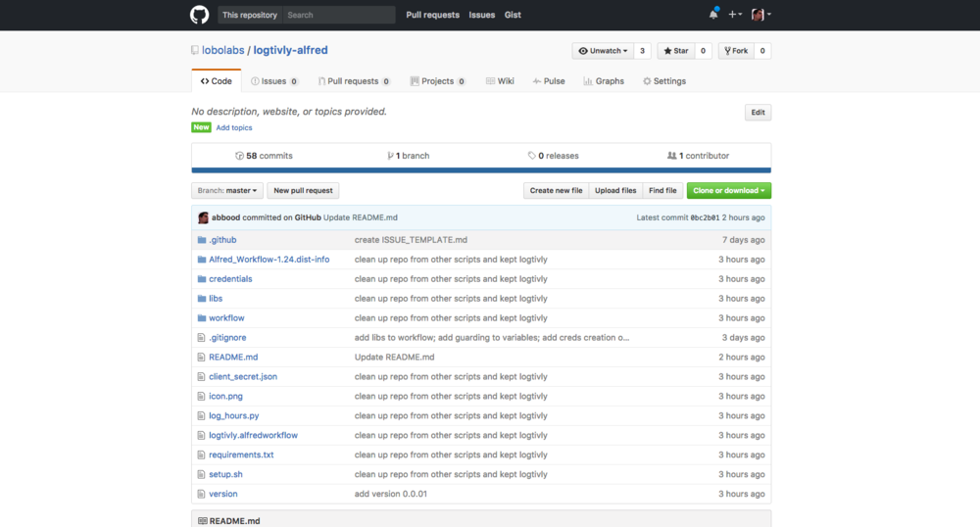This screenshot has width=980, height=527.
Task: Click the commits history clock icon
Action: click(x=239, y=156)
